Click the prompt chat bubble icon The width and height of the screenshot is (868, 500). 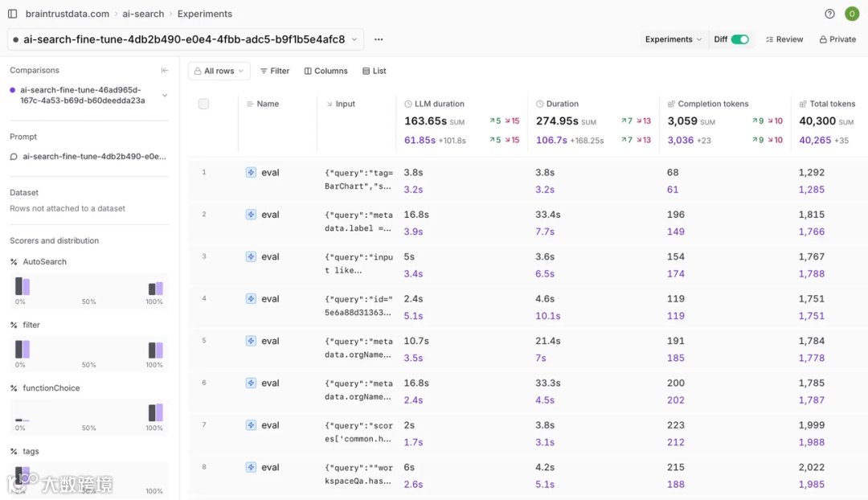(x=14, y=157)
